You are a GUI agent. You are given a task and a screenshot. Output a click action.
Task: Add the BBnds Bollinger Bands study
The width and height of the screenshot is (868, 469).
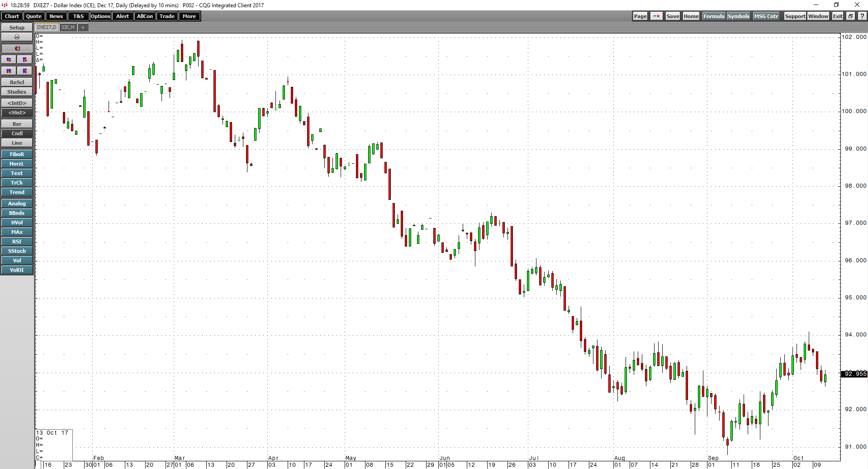(17, 213)
